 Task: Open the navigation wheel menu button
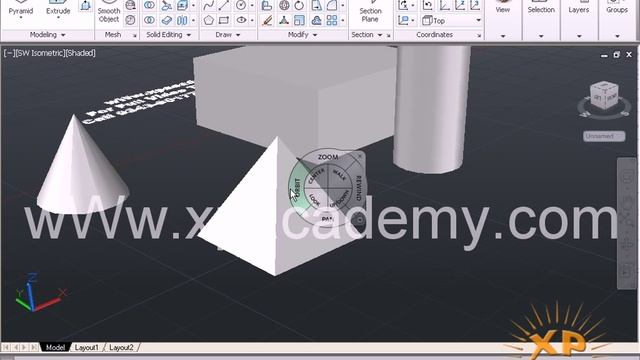tap(360, 220)
